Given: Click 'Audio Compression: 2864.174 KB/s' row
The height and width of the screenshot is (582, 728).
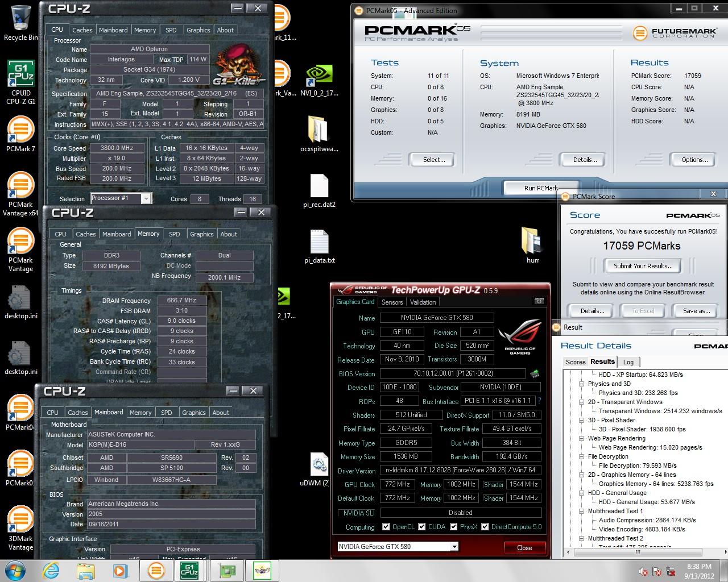Looking at the screenshot, I should click(647, 520).
